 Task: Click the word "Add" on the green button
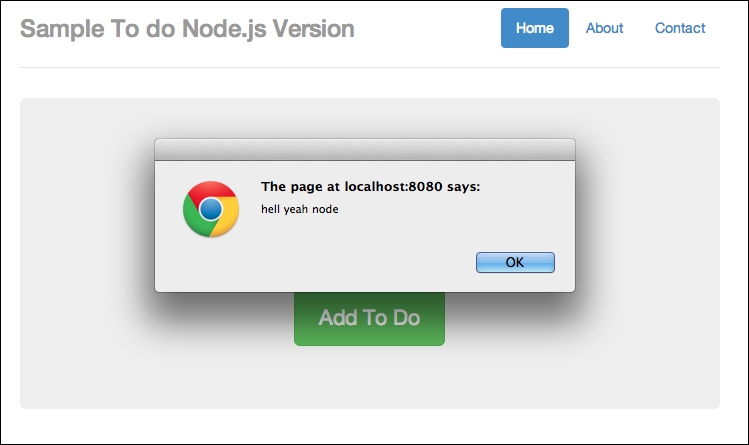click(x=338, y=319)
